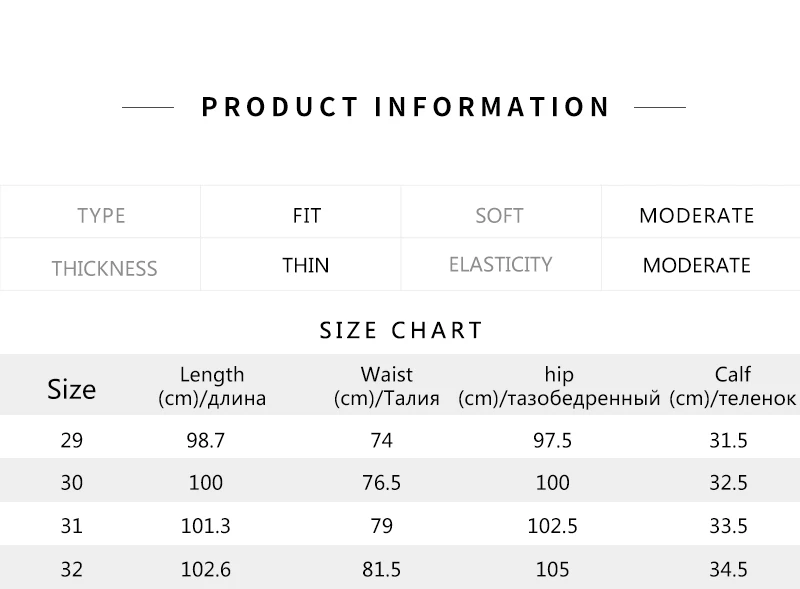This screenshot has height=589, width=800.
Task: Click MODERATE value next to SOFT
Action: (x=696, y=215)
